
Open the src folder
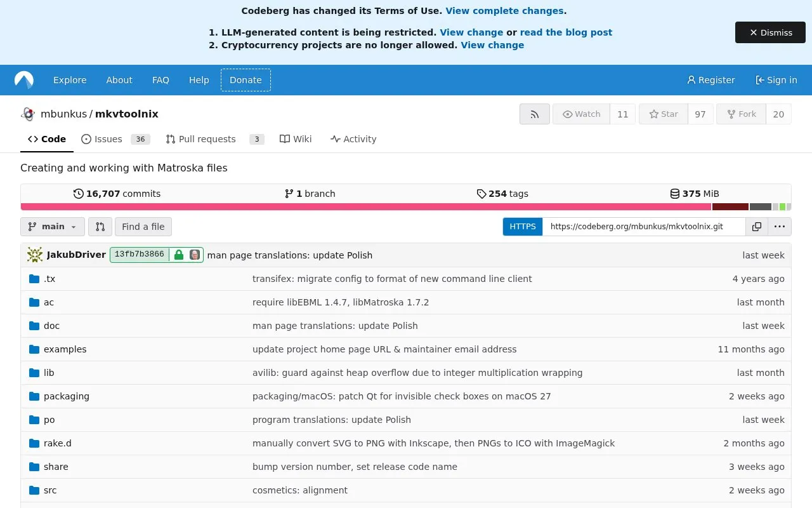(x=50, y=490)
